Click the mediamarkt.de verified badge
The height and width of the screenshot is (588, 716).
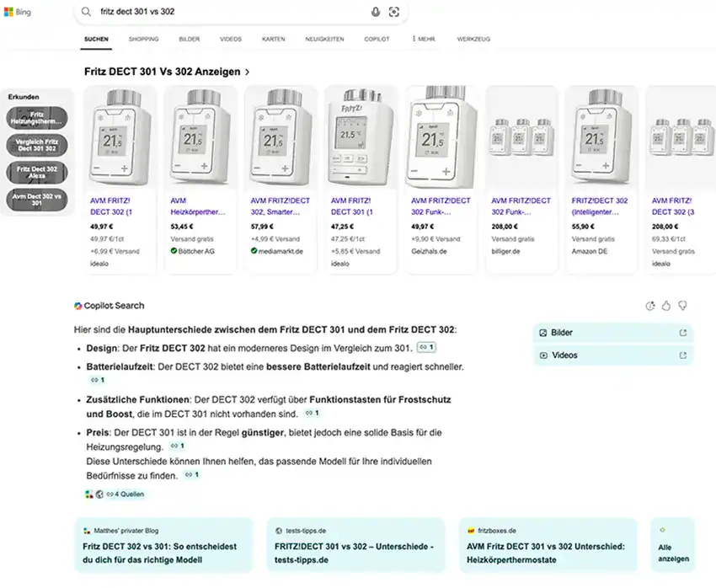(254, 251)
